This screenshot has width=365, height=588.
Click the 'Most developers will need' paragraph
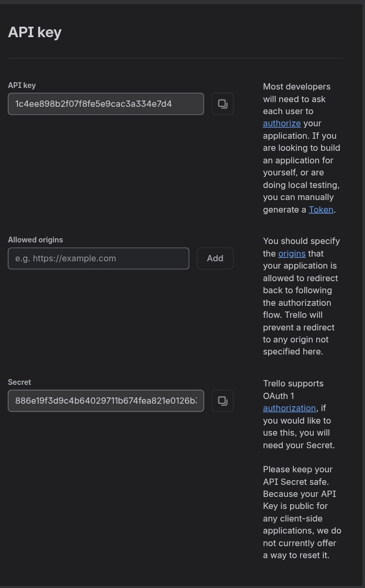pyautogui.click(x=302, y=148)
